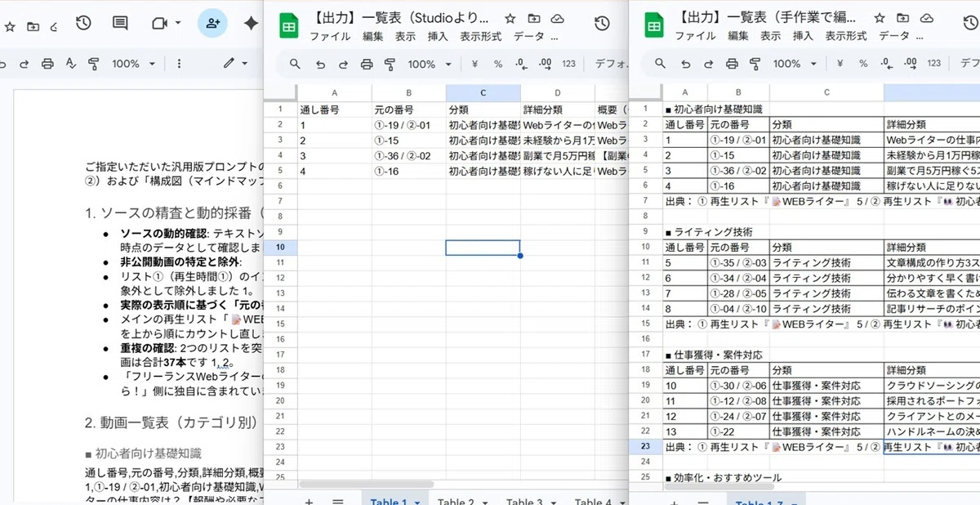Viewport: 980px width, 505px height.
Task: Decrease decimal places in the Studio spreadsheet
Action: [523, 64]
